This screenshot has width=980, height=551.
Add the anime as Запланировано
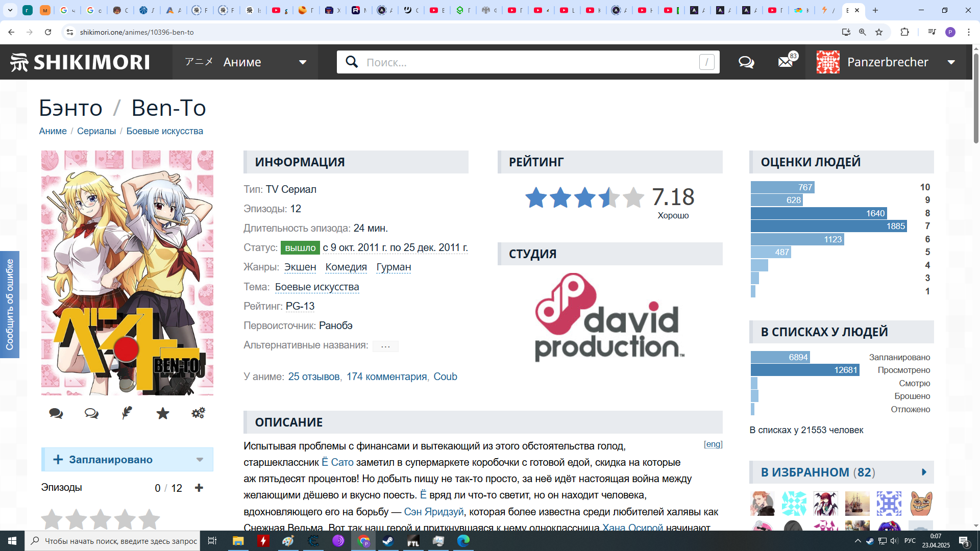tap(111, 460)
